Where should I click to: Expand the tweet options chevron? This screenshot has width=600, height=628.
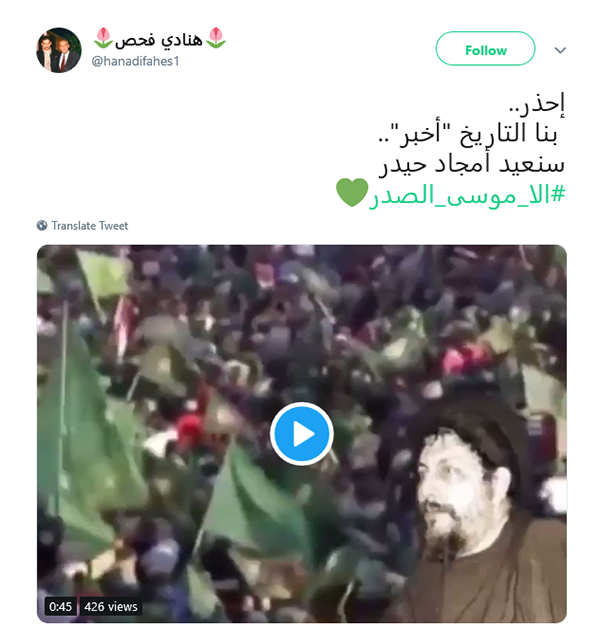tap(560, 50)
